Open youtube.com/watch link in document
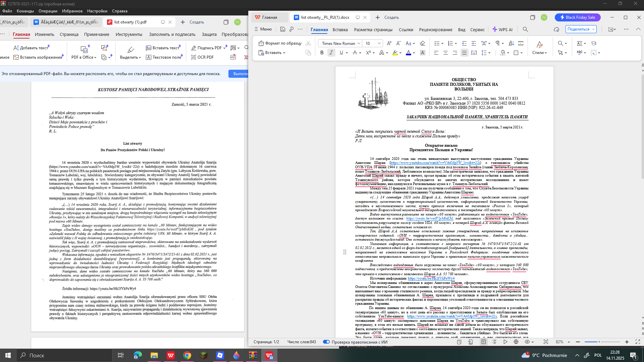This screenshot has width=644, height=362. click(435, 163)
